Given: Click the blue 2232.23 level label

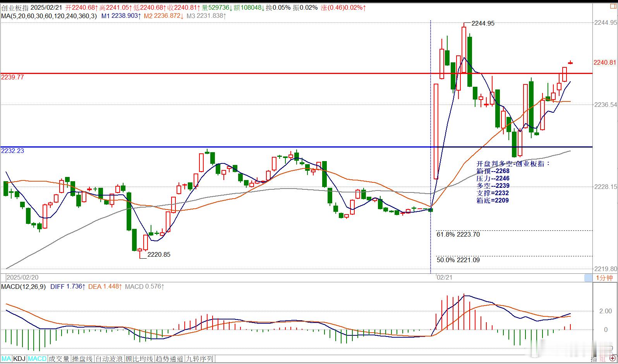Looking at the screenshot, I should click(x=12, y=151).
